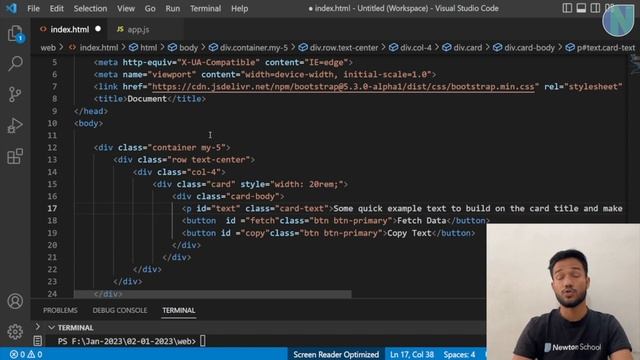Click the horizontal editor scrollbar
This screenshot has height=360, width=640.
[212, 294]
